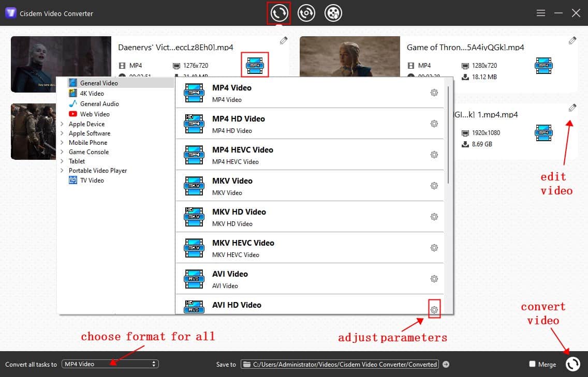Select the soldiers video thumbnail

coord(33,131)
